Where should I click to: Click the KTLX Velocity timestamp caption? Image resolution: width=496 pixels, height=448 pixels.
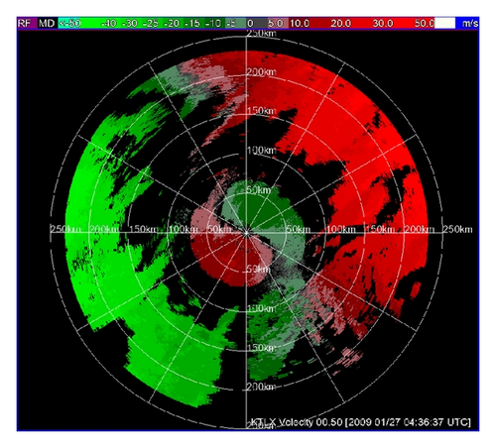[360, 422]
